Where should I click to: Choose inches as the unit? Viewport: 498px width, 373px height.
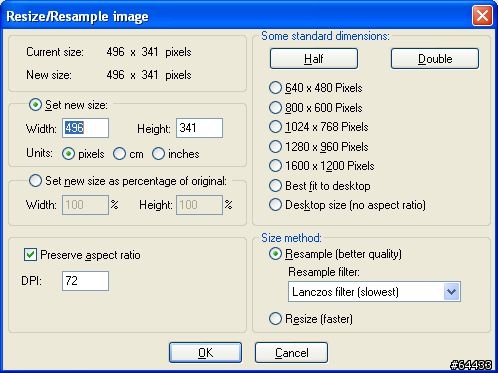pyautogui.click(x=158, y=154)
